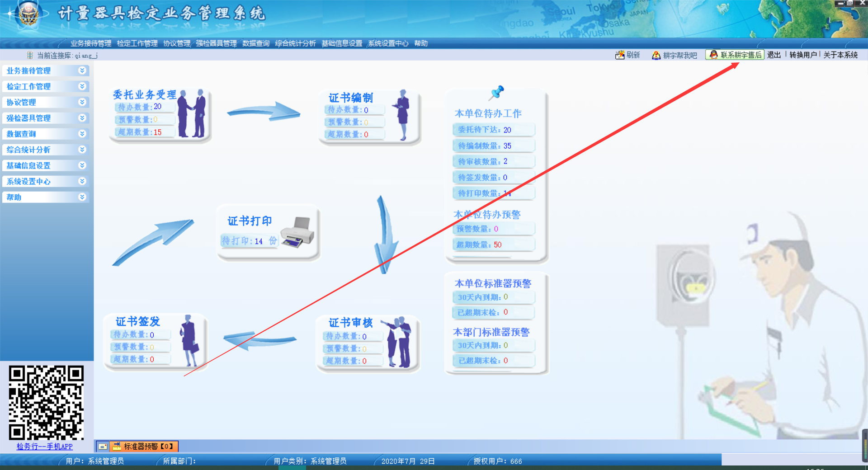Click the blue pushpin icon
Screen dimensions: 868x470
pos(496,93)
